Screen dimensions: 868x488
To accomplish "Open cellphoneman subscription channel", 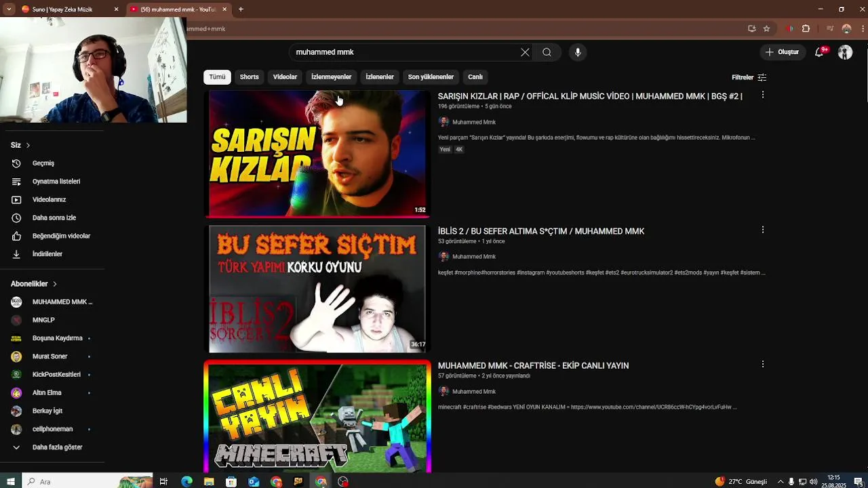I will (53, 429).
